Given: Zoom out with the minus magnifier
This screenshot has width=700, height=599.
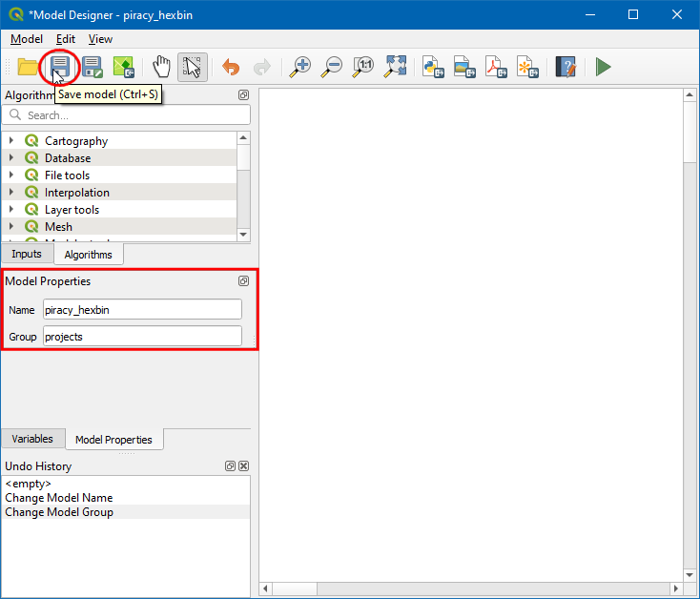Looking at the screenshot, I should 331,67.
